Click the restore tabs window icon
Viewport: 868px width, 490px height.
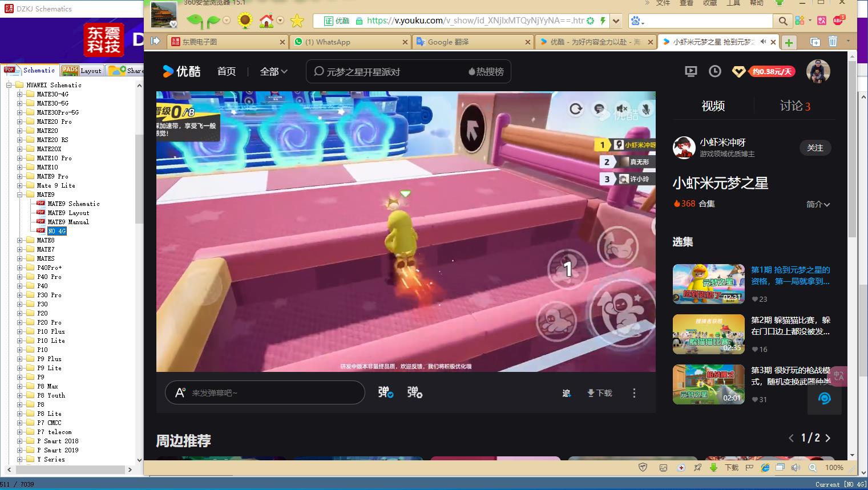[x=815, y=42]
